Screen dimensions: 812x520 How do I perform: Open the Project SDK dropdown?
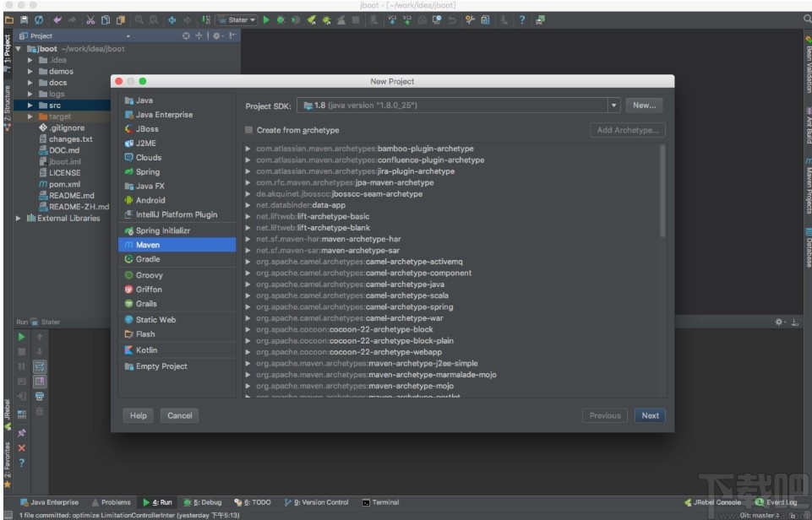[x=614, y=106]
